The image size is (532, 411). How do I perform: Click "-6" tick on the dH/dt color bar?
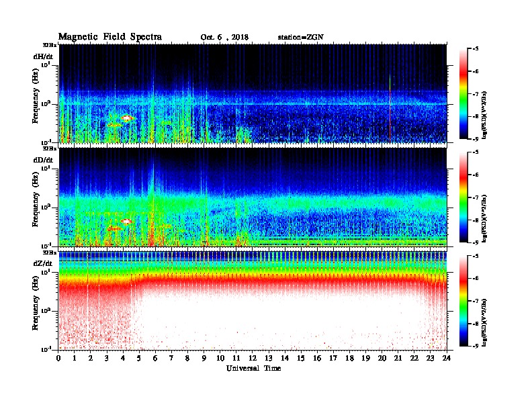point(476,72)
